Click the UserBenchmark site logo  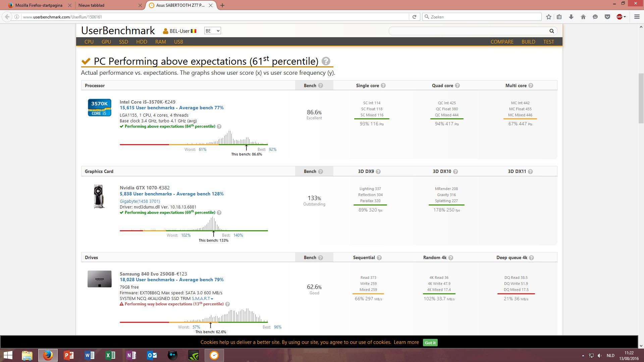click(x=118, y=31)
